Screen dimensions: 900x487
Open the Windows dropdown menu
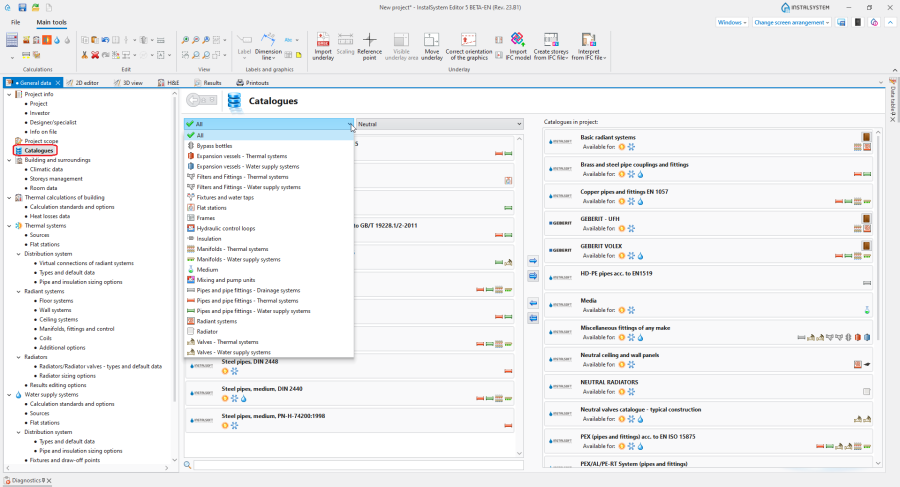pos(732,22)
